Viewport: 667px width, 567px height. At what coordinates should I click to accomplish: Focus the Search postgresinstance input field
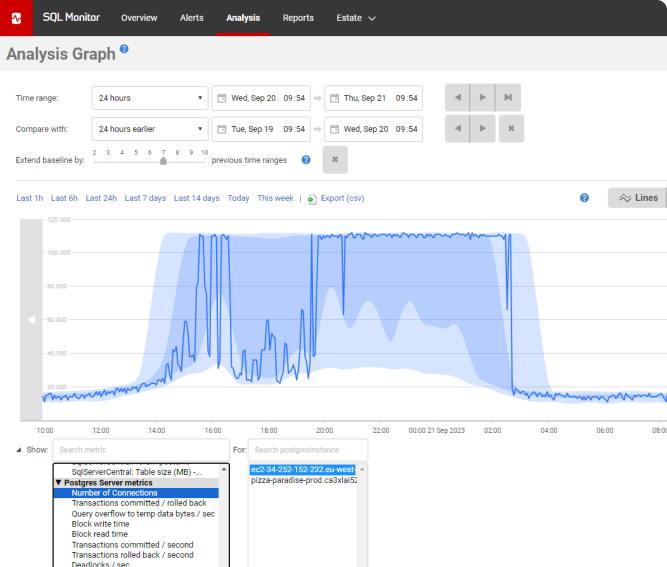coord(308,450)
